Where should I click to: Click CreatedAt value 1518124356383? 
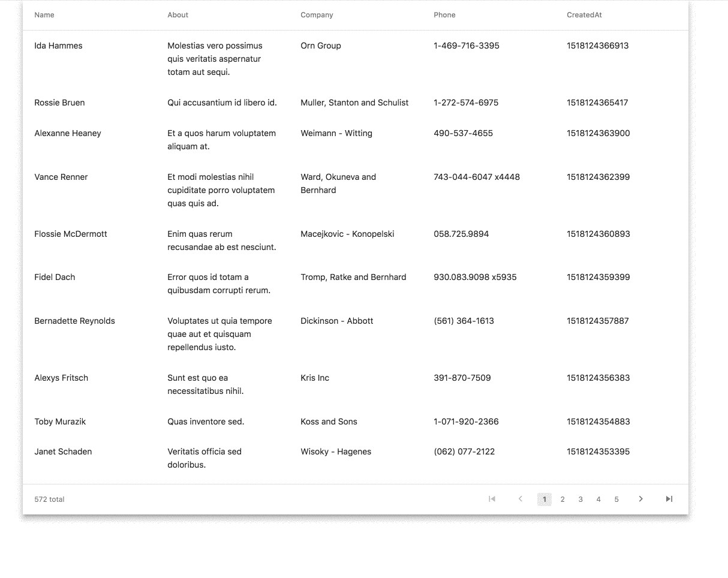pos(598,378)
